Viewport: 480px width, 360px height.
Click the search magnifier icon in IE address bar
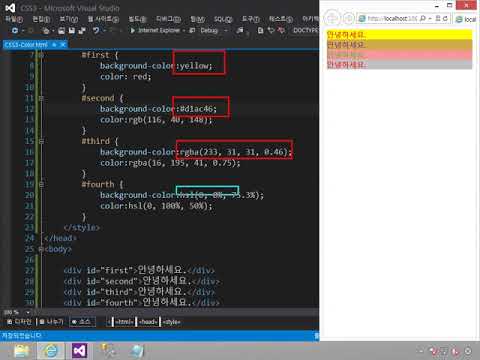[423, 18]
